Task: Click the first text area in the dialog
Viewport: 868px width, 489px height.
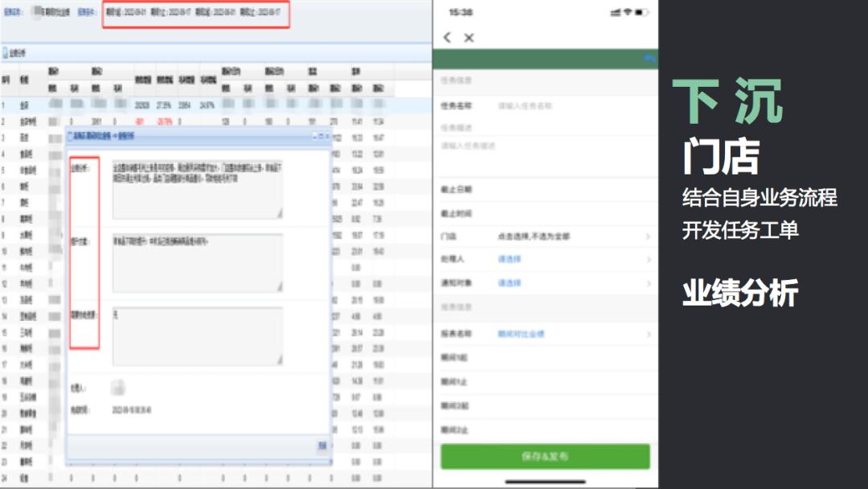Action: (x=198, y=189)
